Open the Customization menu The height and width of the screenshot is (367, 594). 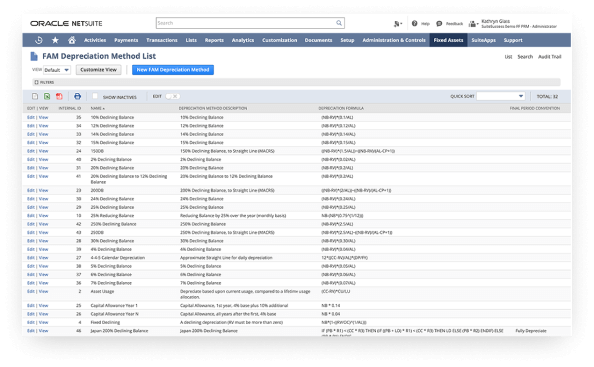pos(280,40)
